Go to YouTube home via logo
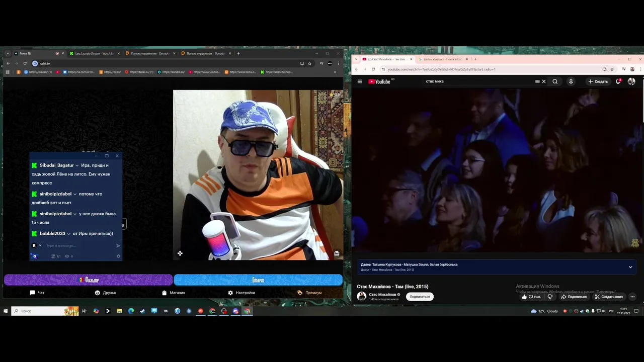This screenshot has height=362, width=644. [380, 81]
